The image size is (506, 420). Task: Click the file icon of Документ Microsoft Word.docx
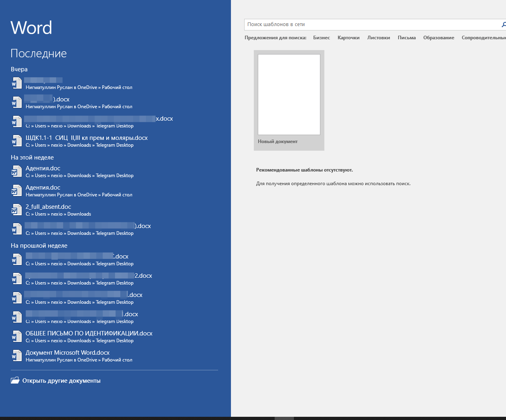coord(16,356)
